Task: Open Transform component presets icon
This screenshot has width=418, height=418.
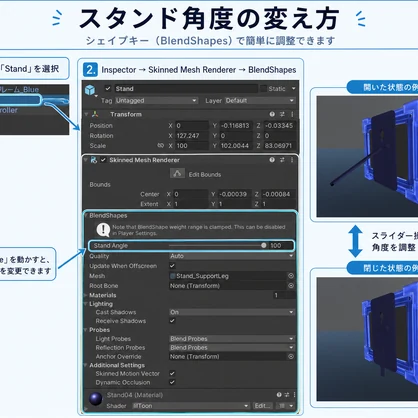Action: tap(282, 114)
